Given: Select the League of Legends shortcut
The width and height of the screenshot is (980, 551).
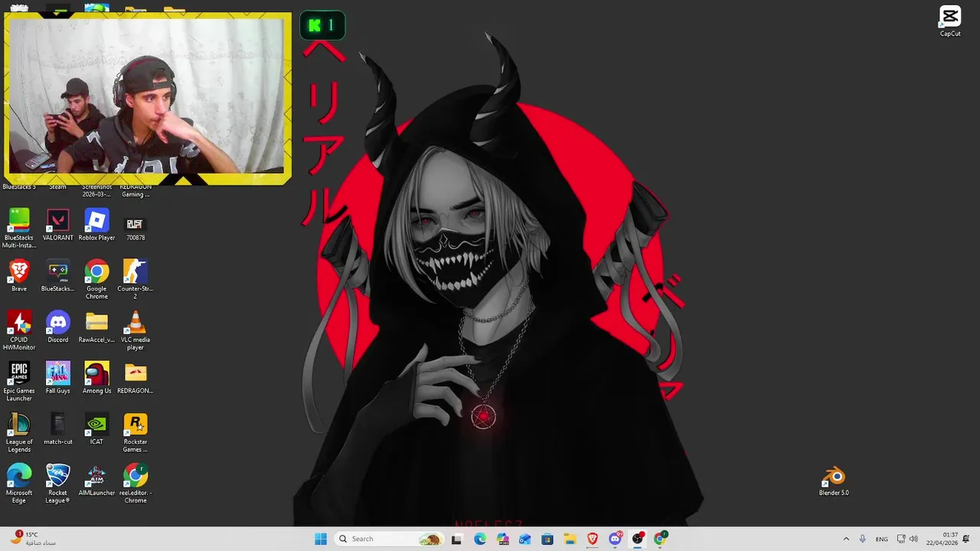Looking at the screenshot, I should click(x=19, y=432).
